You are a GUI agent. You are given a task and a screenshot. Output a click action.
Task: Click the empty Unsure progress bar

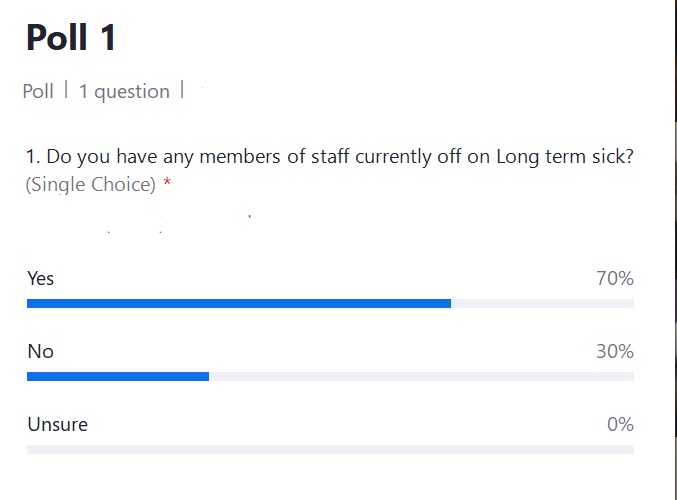point(330,449)
